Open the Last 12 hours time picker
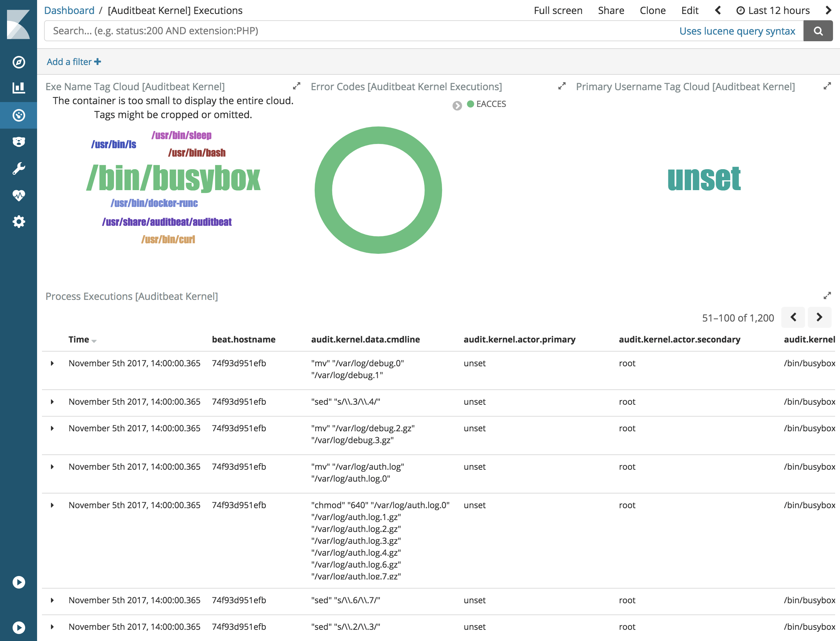This screenshot has height=641, width=840. point(773,10)
